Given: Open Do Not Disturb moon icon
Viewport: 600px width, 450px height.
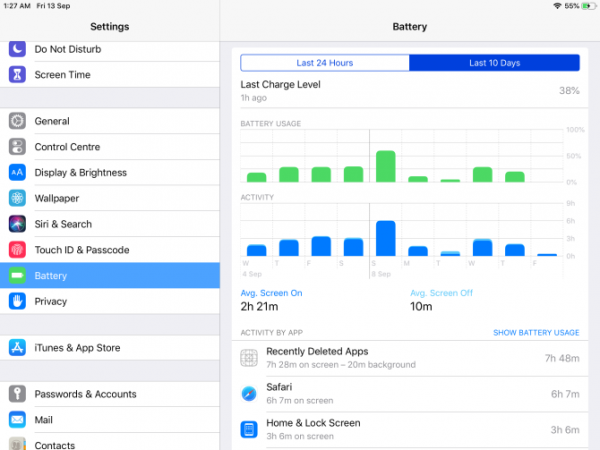Looking at the screenshot, I should (17, 49).
